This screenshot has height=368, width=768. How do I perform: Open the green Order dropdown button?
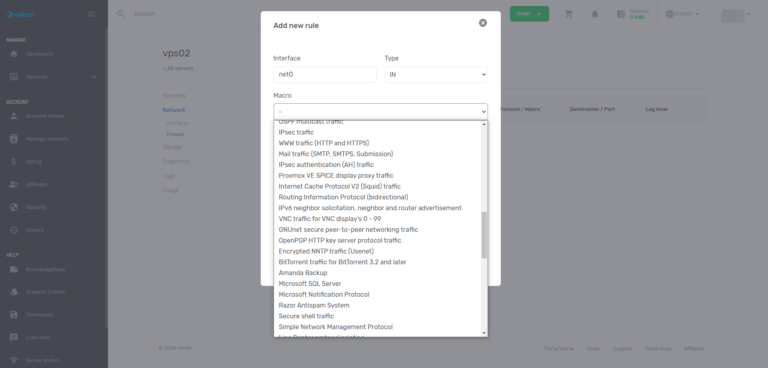pos(529,14)
